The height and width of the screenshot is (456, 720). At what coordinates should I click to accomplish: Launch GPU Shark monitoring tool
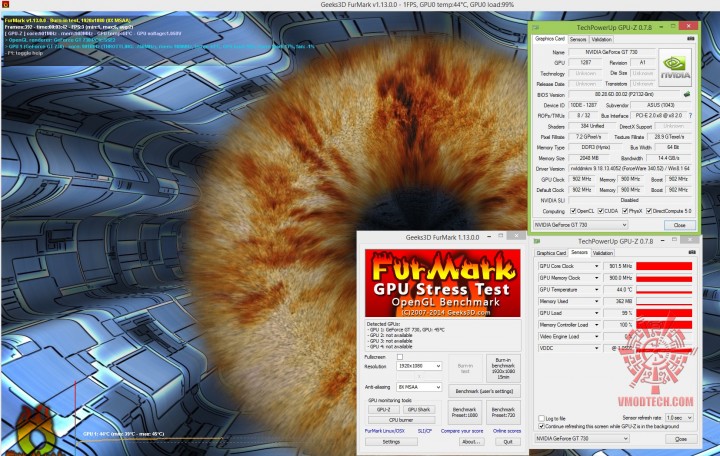[x=419, y=409]
